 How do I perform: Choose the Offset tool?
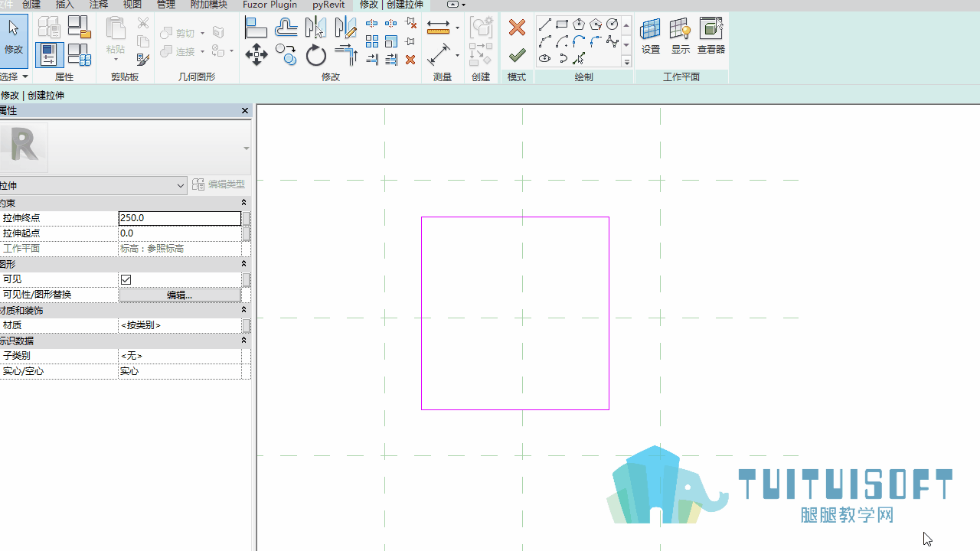(286, 28)
